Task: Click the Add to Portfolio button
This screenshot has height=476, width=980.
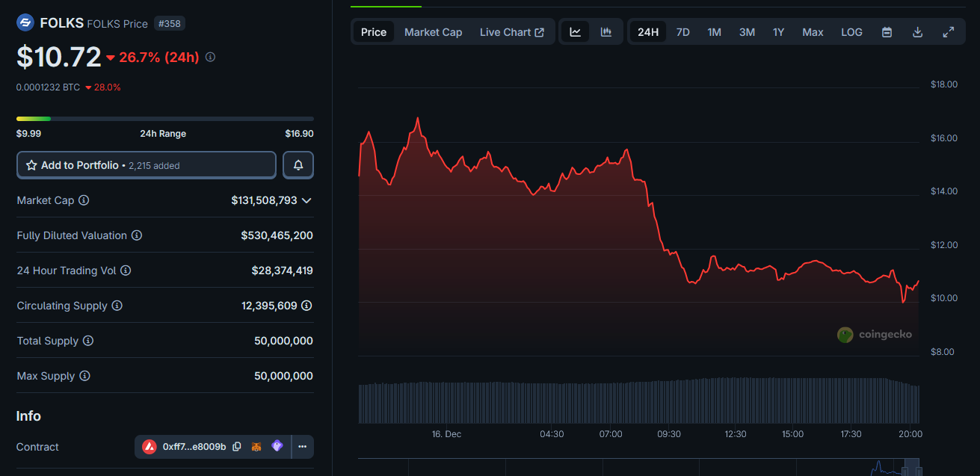Action: click(x=147, y=165)
